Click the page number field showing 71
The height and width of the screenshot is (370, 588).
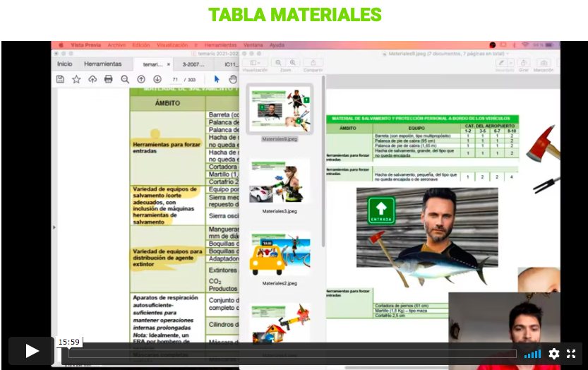[175, 80]
